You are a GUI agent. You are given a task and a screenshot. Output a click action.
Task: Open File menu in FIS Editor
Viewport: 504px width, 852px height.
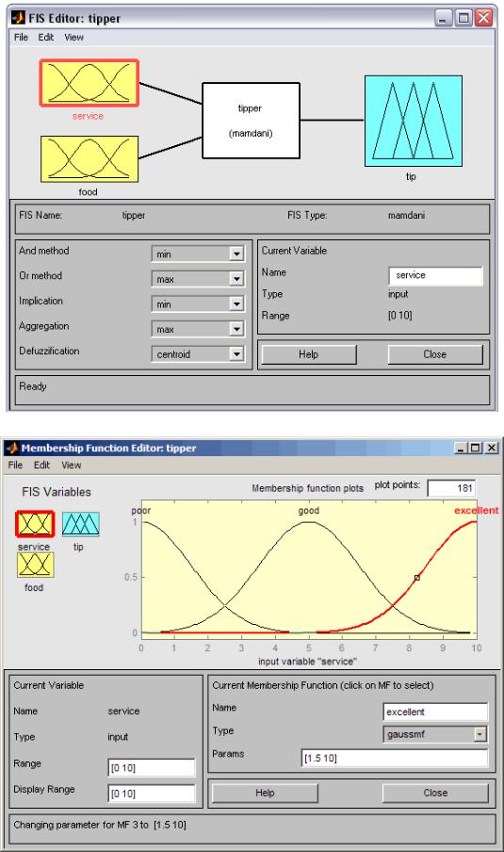coord(21,37)
